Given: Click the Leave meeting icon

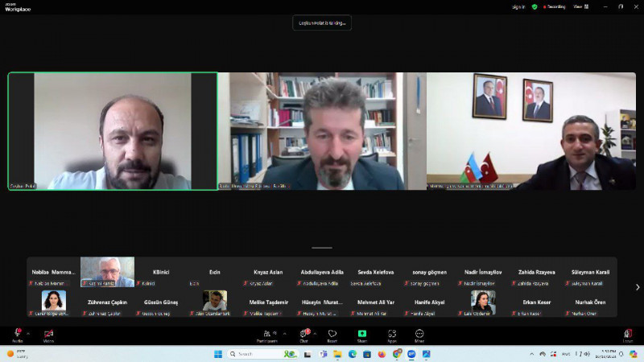Looking at the screenshot, I should click(627, 334).
